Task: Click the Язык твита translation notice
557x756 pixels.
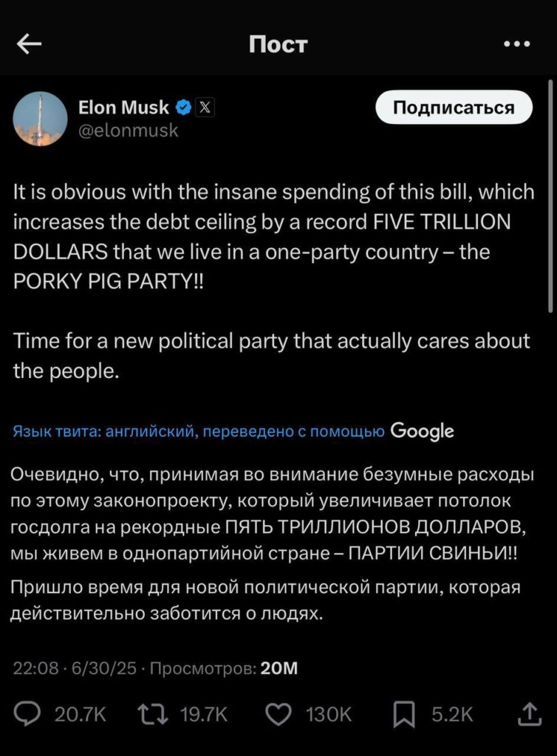Action: coord(199,432)
